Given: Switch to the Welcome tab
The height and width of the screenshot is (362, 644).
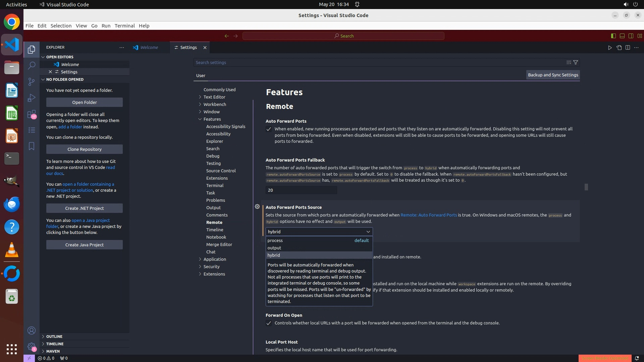Looking at the screenshot, I should coord(149,48).
